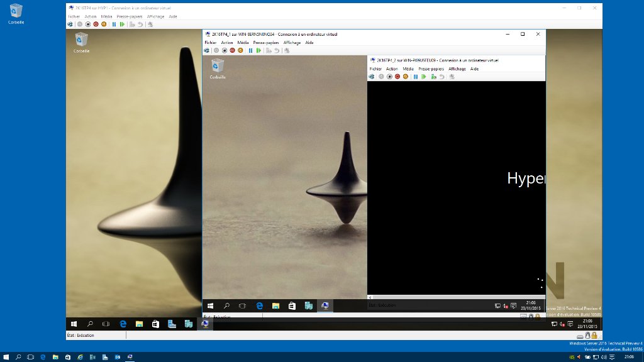Open Corbeille on the host desktop
The height and width of the screenshot is (362, 644).
tap(16, 14)
